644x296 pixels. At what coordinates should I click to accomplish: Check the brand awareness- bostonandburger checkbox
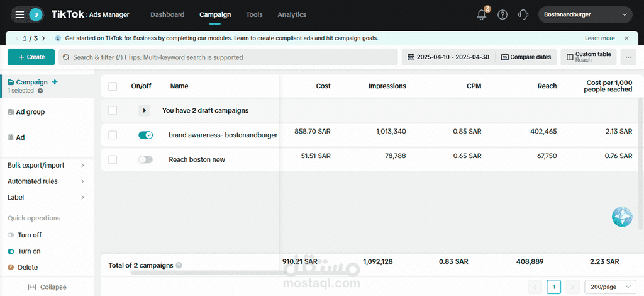pos(113,135)
